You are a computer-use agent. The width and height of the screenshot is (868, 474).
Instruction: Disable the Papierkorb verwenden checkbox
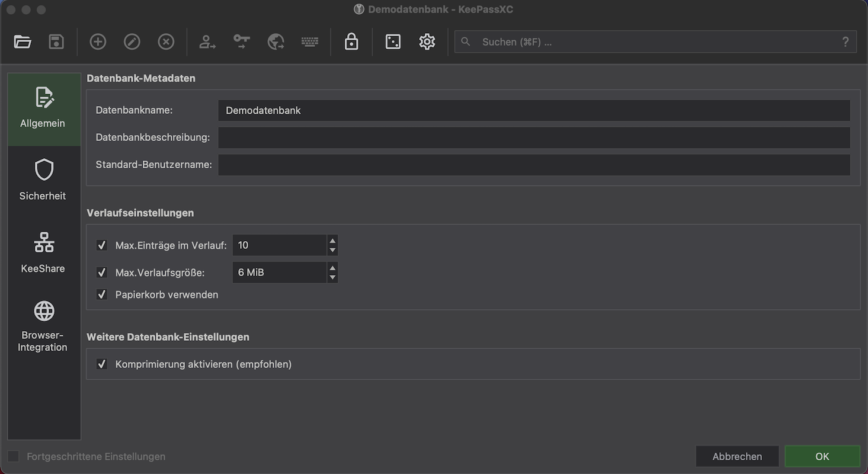pyautogui.click(x=102, y=294)
